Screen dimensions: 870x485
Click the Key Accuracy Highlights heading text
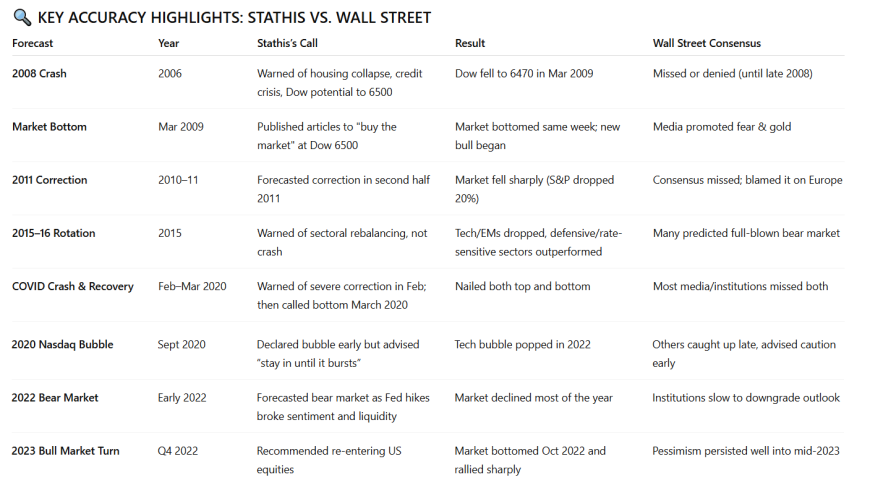[x=234, y=16]
